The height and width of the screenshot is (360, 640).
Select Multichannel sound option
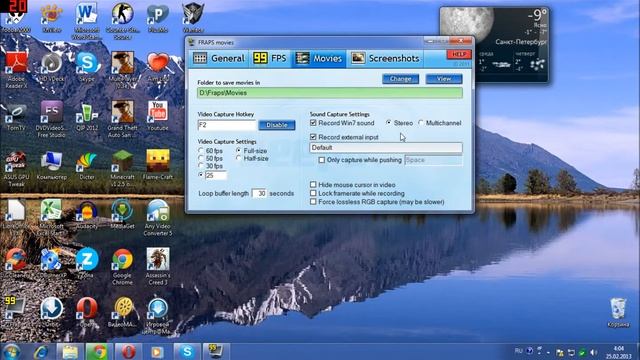click(x=421, y=122)
